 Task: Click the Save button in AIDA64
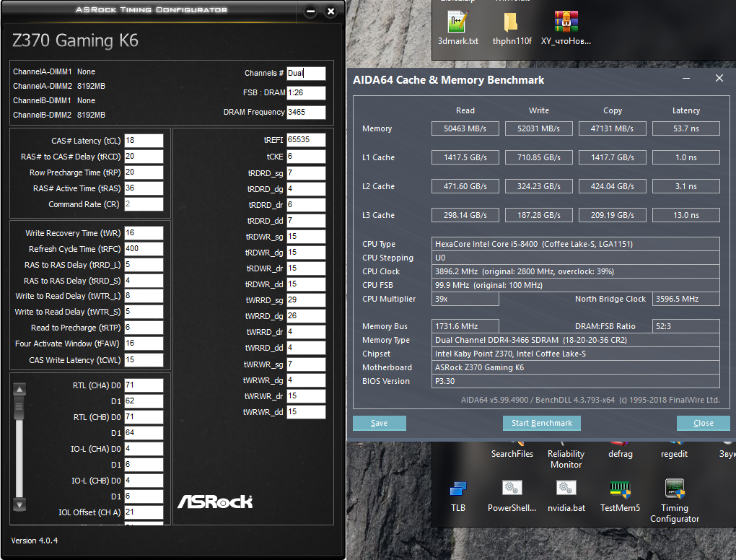pyautogui.click(x=380, y=423)
